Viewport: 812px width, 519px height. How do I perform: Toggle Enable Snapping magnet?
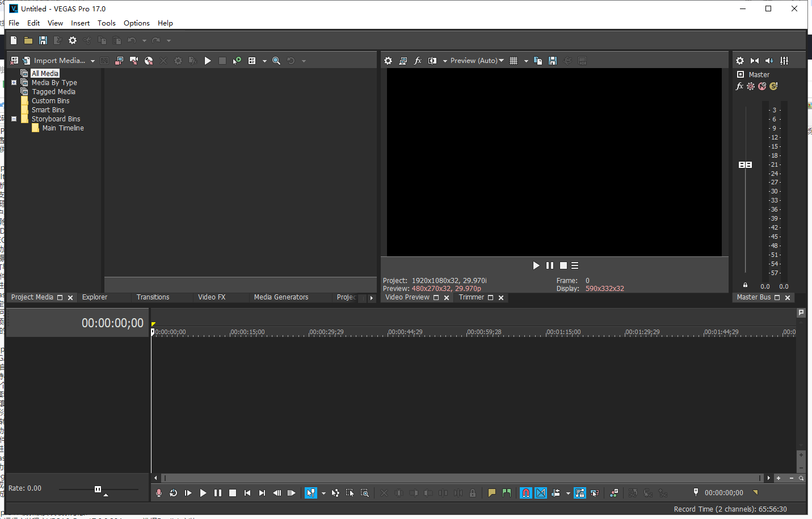pos(526,493)
